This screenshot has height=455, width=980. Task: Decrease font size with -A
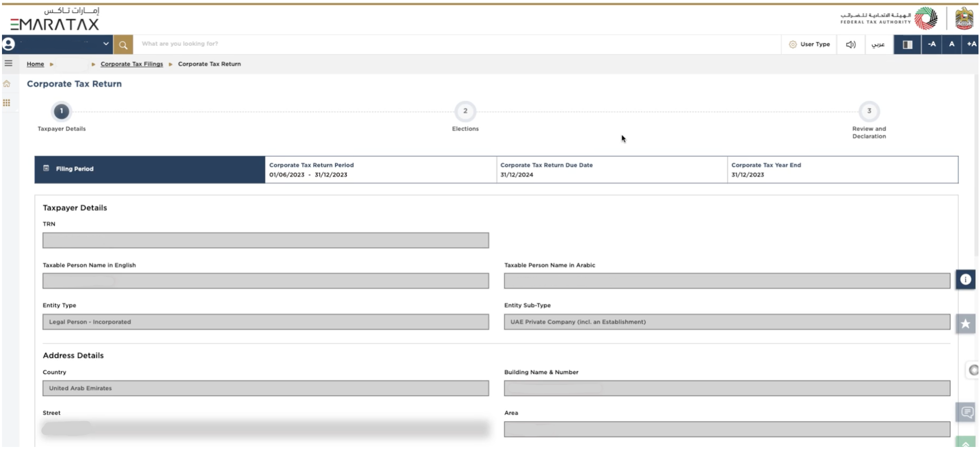pyautogui.click(x=932, y=45)
